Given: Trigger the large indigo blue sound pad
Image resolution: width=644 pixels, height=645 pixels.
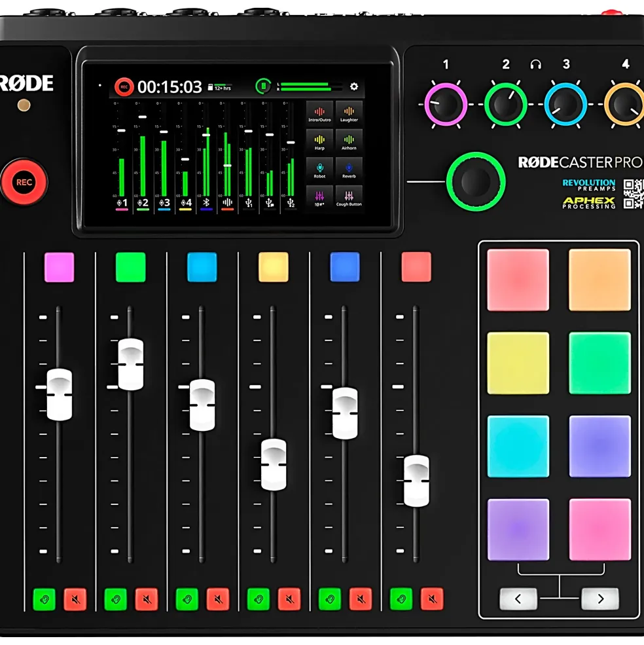Looking at the screenshot, I should pos(599,447).
